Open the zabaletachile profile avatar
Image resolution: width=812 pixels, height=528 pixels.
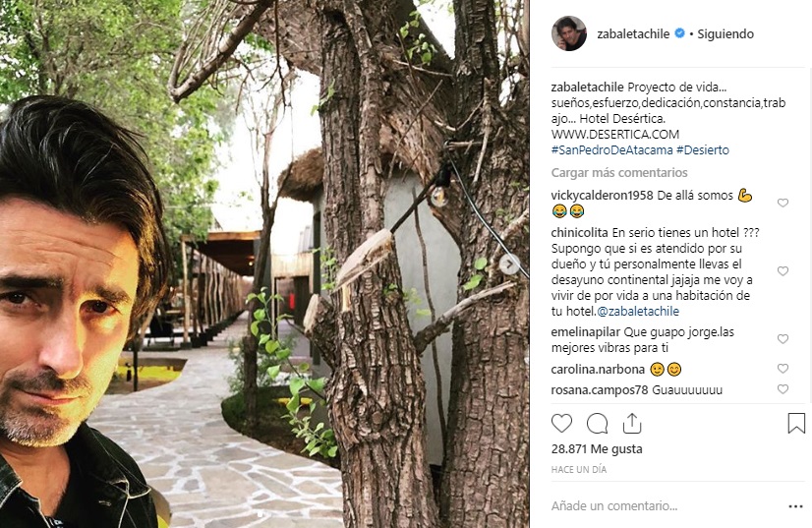click(568, 33)
